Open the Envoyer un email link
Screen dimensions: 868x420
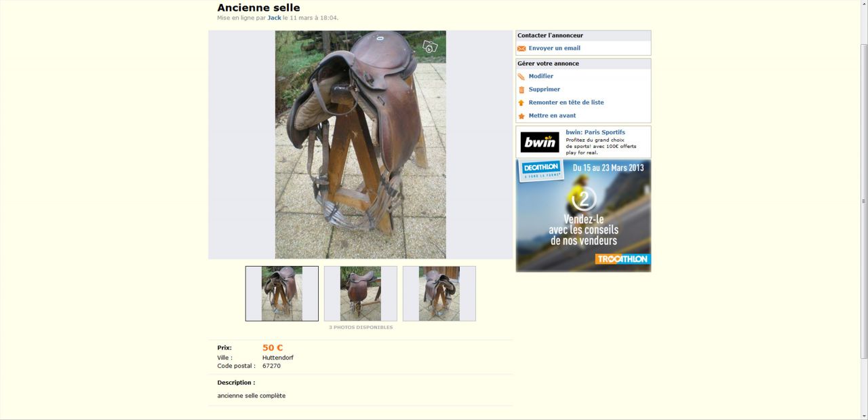(x=554, y=48)
